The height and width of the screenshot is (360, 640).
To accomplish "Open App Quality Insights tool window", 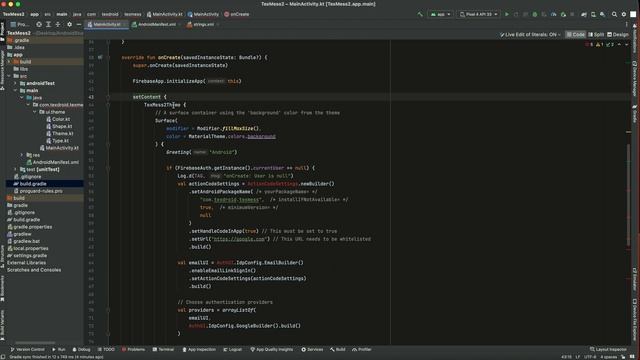I will (x=271, y=349).
